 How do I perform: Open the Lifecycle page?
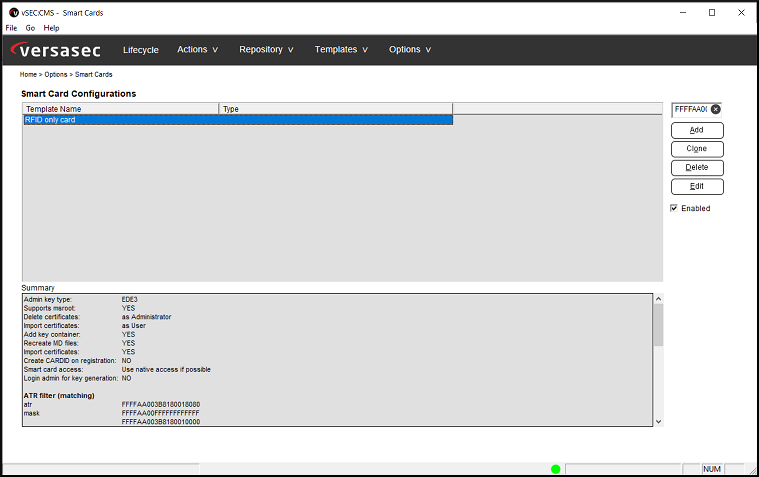tap(141, 50)
